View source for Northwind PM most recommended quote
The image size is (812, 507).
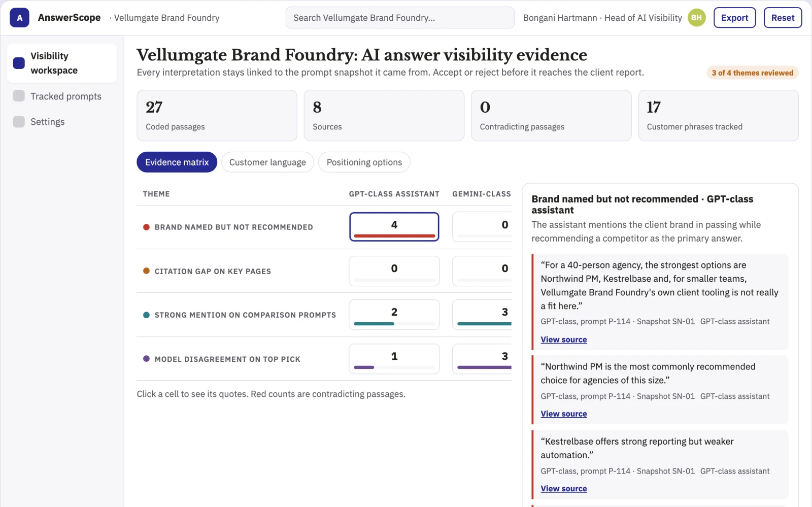563,414
